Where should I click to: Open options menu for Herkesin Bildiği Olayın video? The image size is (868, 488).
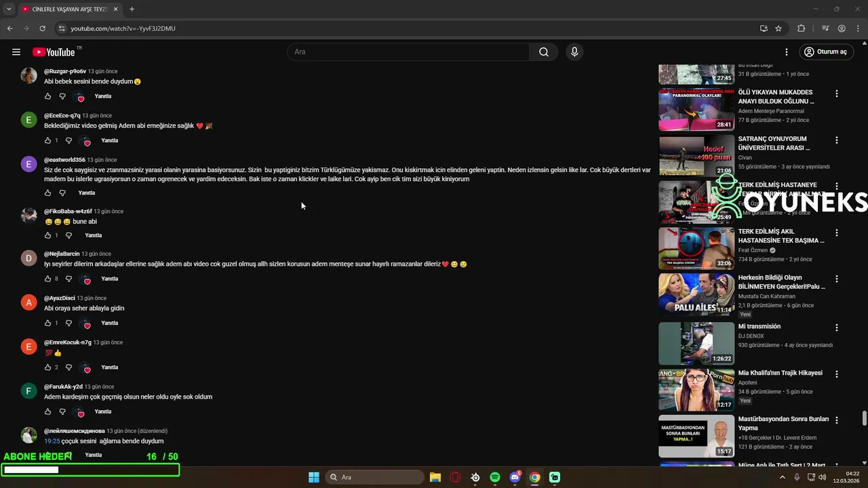(837, 279)
